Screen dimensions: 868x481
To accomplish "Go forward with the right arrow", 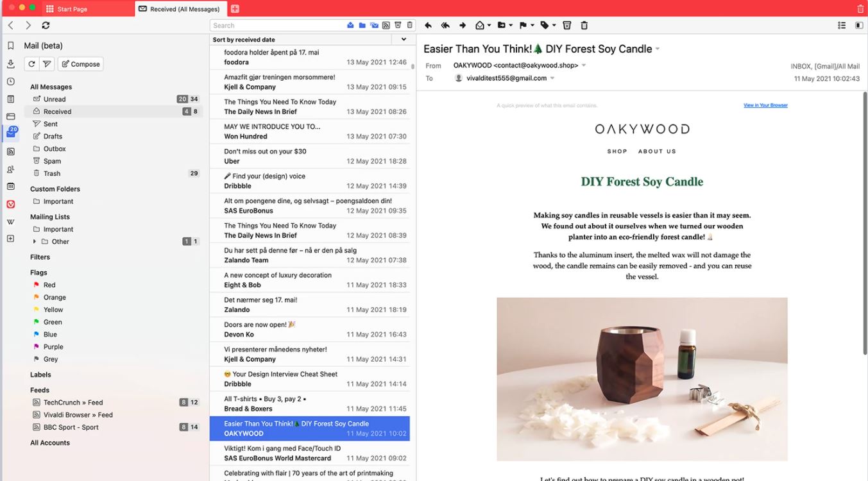I will coord(28,26).
